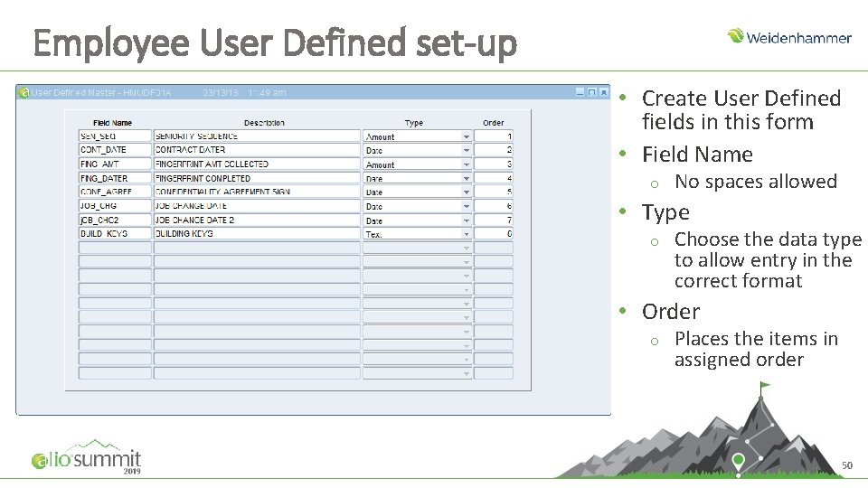Open Type dropdown for FNG_AMT row
Viewport: 868px width, 488px height.
click(467, 164)
